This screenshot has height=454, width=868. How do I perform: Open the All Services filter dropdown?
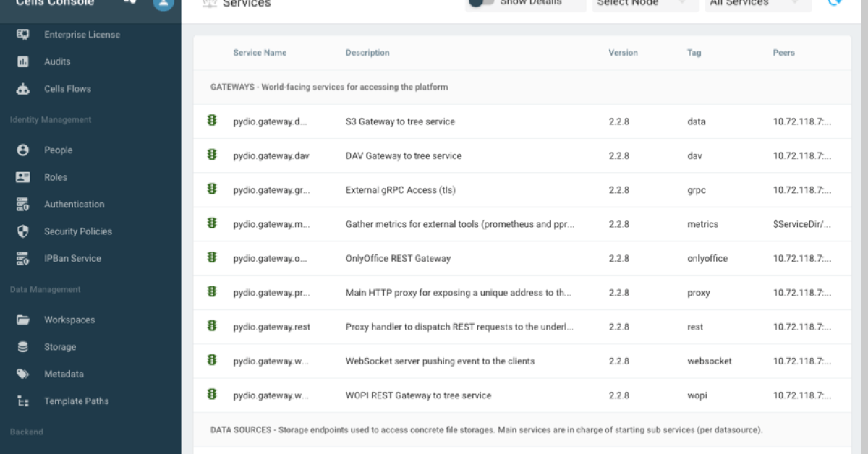pos(758,4)
